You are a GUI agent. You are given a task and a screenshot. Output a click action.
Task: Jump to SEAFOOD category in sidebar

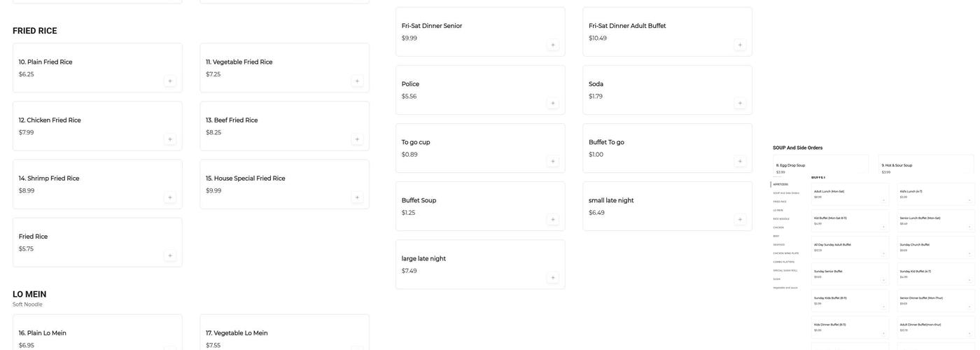[779, 244]
